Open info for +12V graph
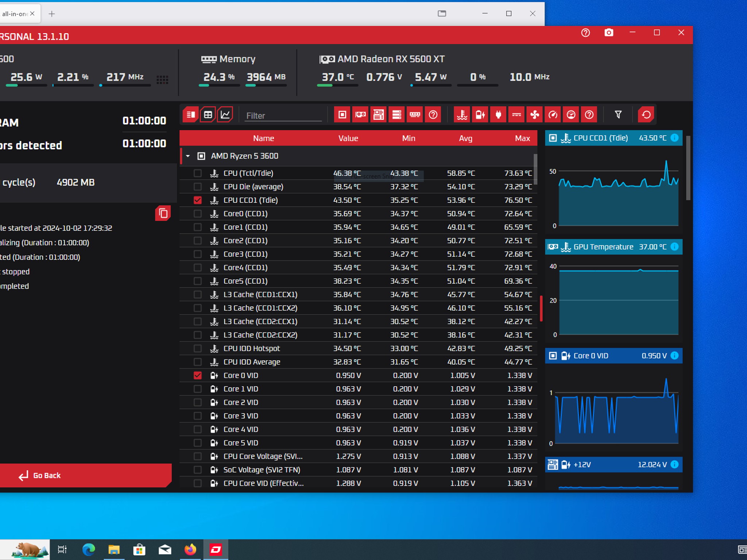 coord(674,464)
